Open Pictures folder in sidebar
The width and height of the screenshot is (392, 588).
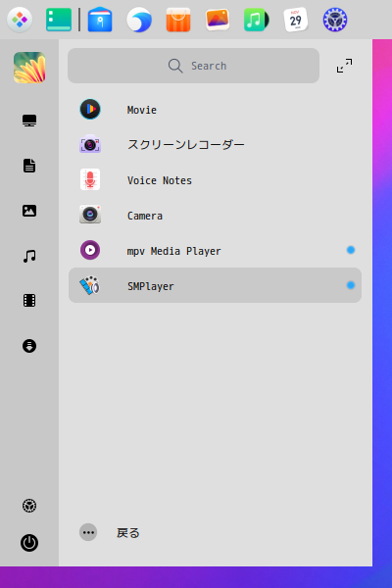click(x=29, y=211)
